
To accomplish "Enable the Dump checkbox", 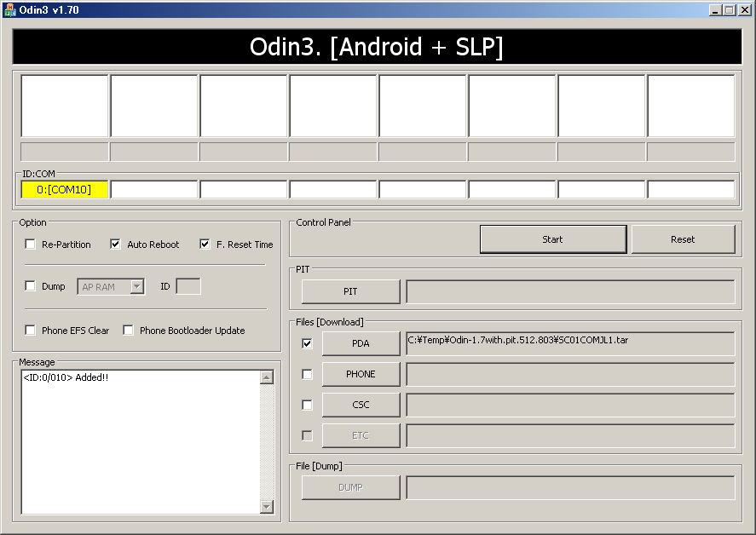I will (31, 286).
